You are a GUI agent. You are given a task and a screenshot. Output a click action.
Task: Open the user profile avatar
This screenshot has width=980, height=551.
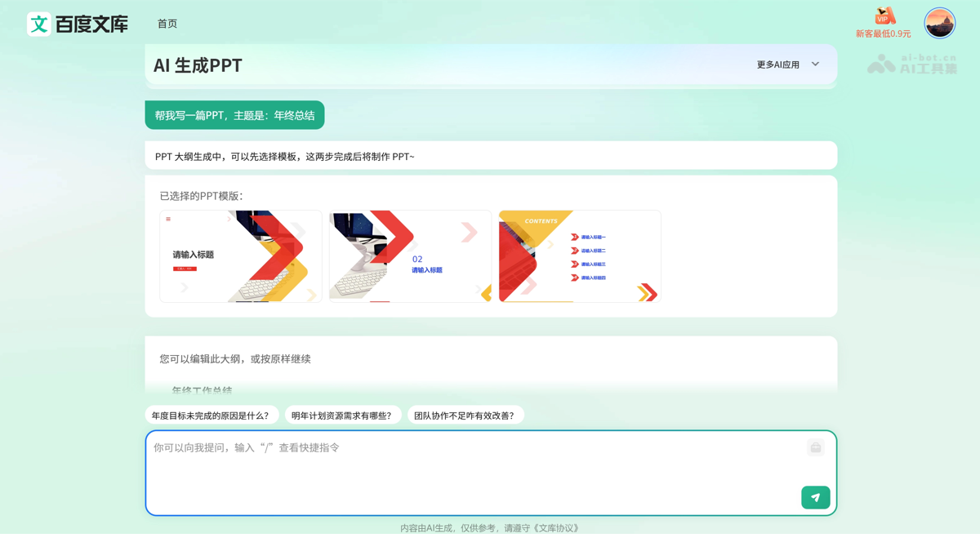pos(939,23)
